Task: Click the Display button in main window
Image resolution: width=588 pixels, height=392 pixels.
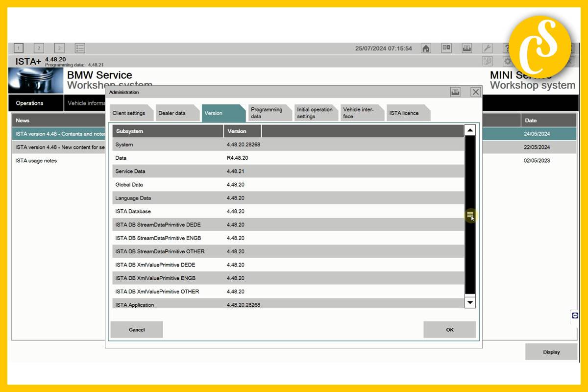Action: click(551, 352)
